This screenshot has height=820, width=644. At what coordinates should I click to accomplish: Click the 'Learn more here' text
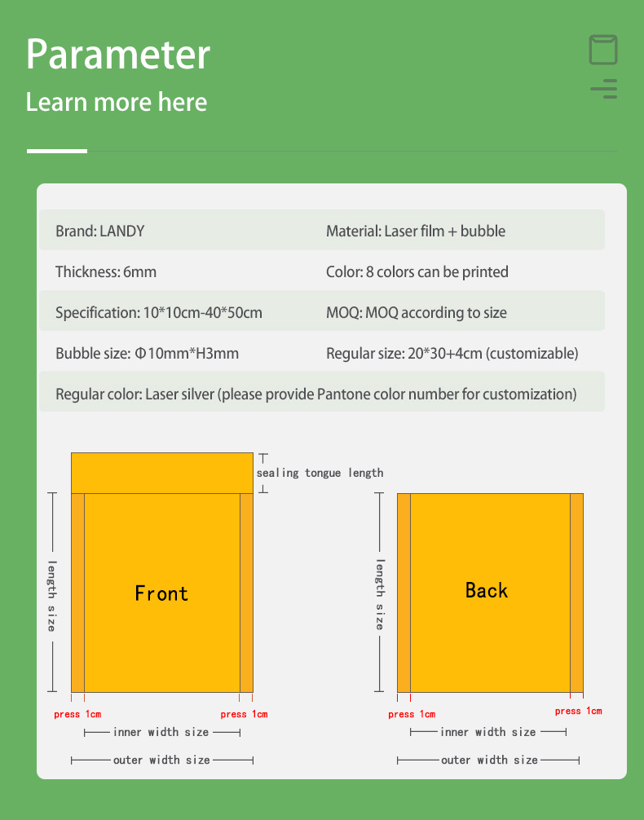click(x=117, y=102)
